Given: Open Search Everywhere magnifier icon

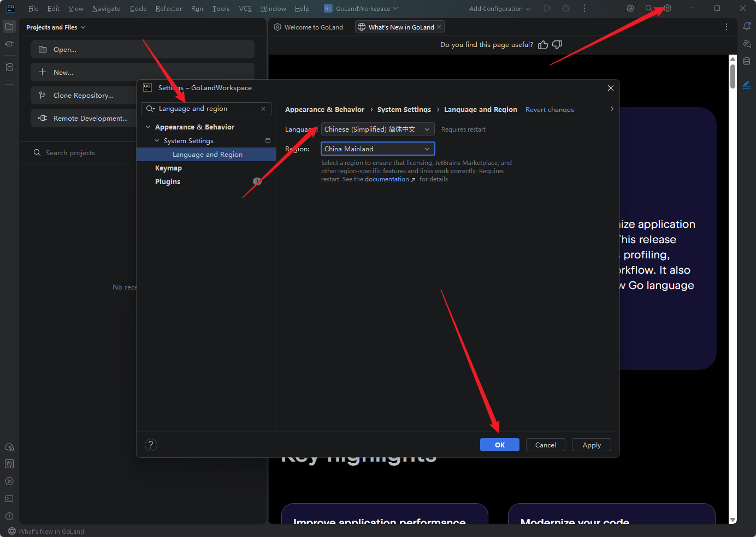Looking at the screenshot, I should (x=648, y=8).
